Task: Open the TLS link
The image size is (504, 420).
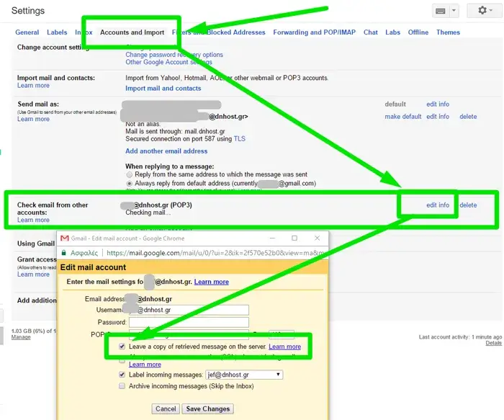Action: pyautogui.click(x=240, y=139)
